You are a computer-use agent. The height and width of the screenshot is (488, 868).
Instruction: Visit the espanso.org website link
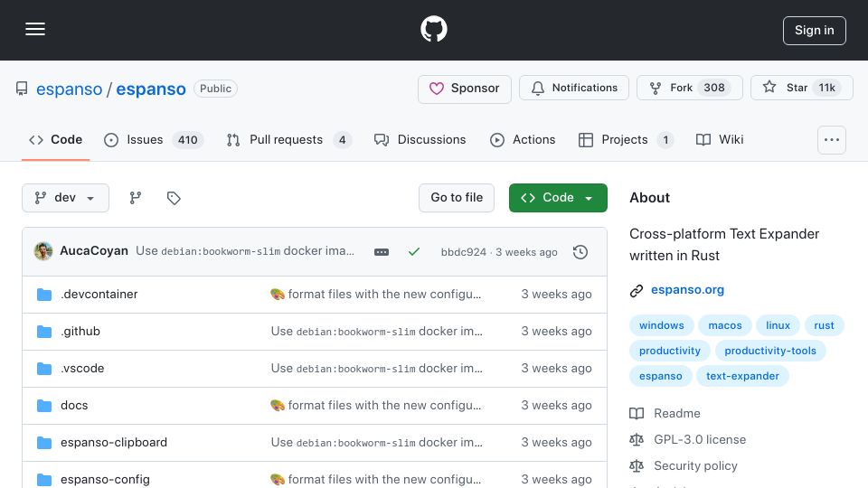687,290
